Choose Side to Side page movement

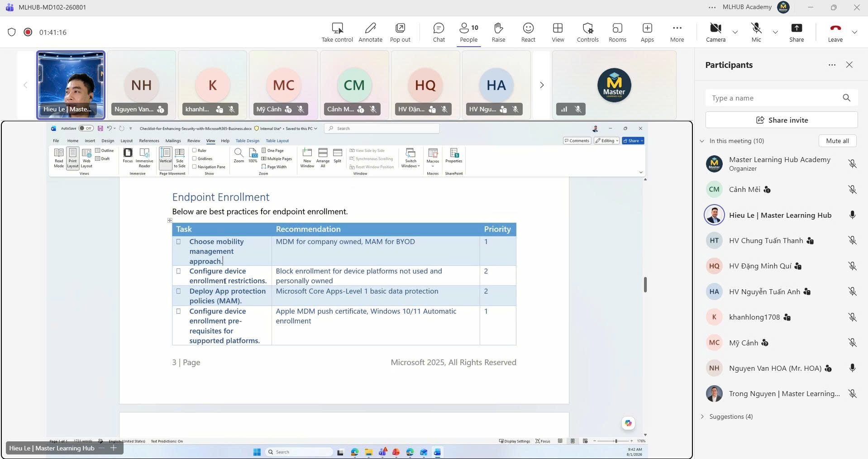(x=180, y=158)
